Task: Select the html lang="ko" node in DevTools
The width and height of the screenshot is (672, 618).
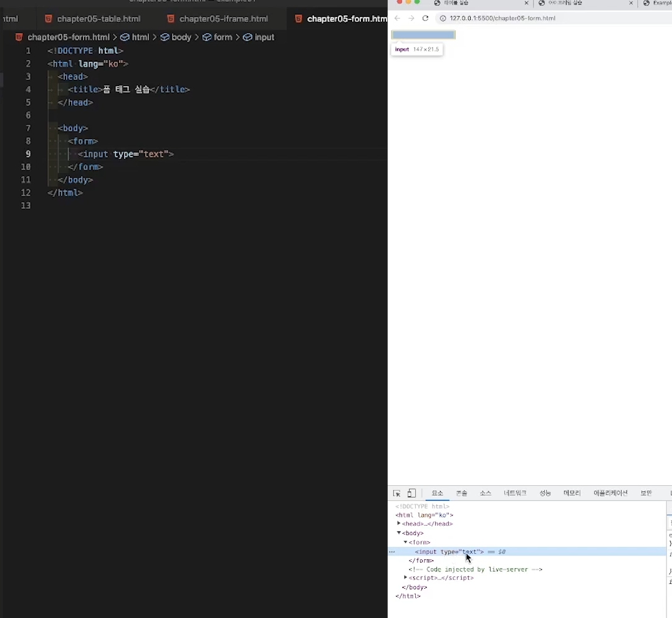Action: click(x=425, y=515)
